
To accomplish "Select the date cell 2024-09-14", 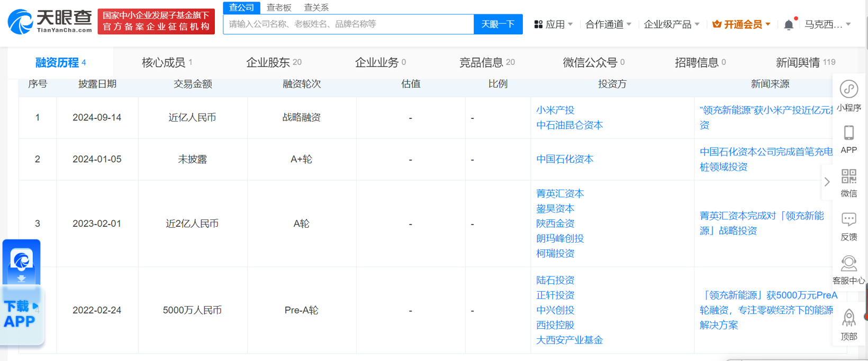I will 97,117.
